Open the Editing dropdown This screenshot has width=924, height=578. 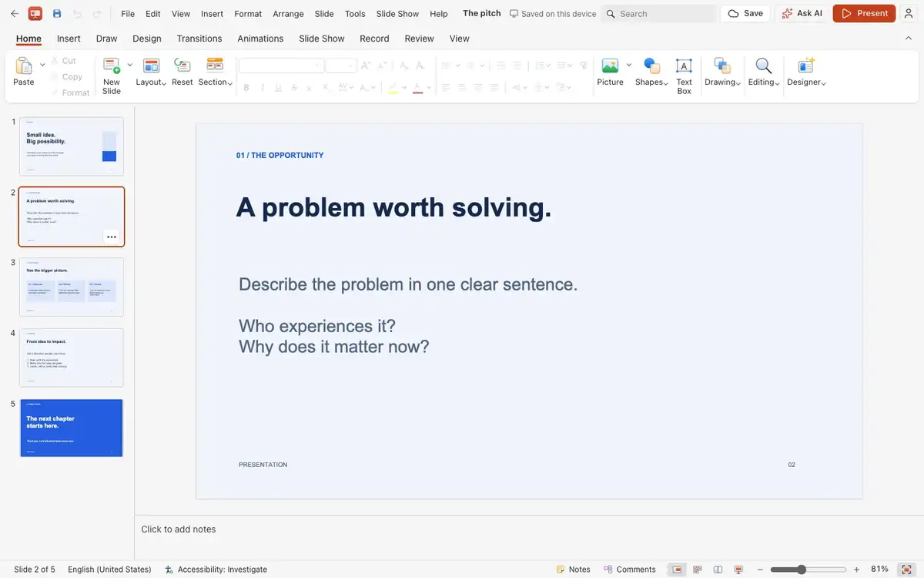(764, 73)
